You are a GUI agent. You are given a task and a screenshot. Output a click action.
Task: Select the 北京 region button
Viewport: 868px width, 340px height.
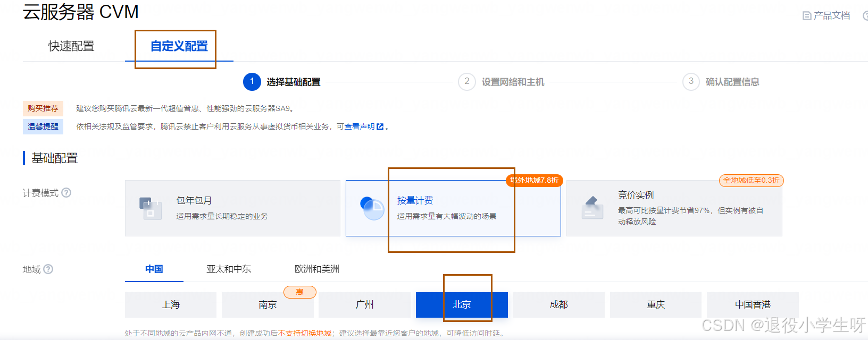tap(462, 305)
